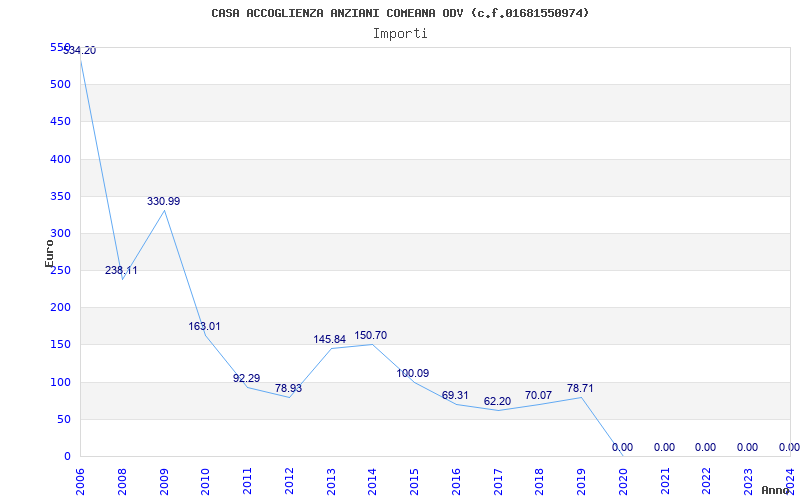This screenshot has width=800, height=500.
Task: Click y-axis value 50
Action: point(63,419)
